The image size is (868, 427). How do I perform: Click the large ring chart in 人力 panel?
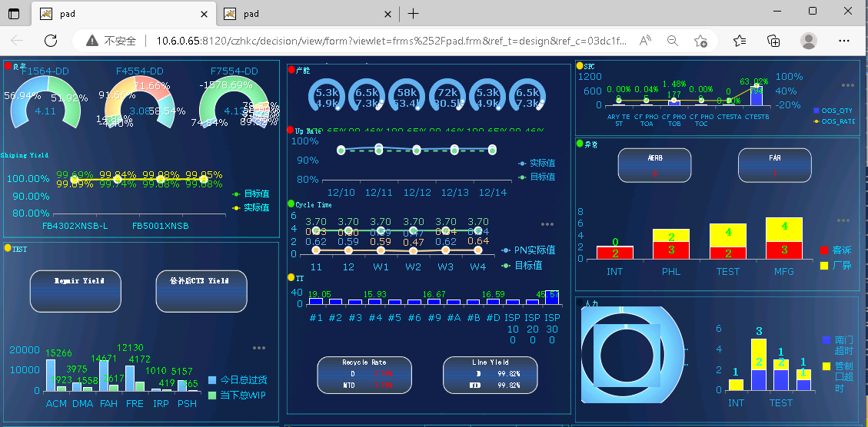click(x=632, y=355)
